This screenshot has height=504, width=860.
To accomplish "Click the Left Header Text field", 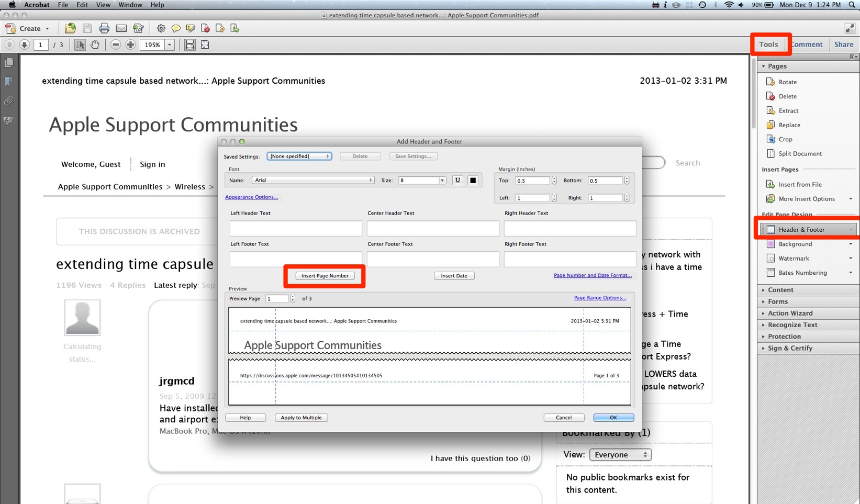I will point(296,228).
